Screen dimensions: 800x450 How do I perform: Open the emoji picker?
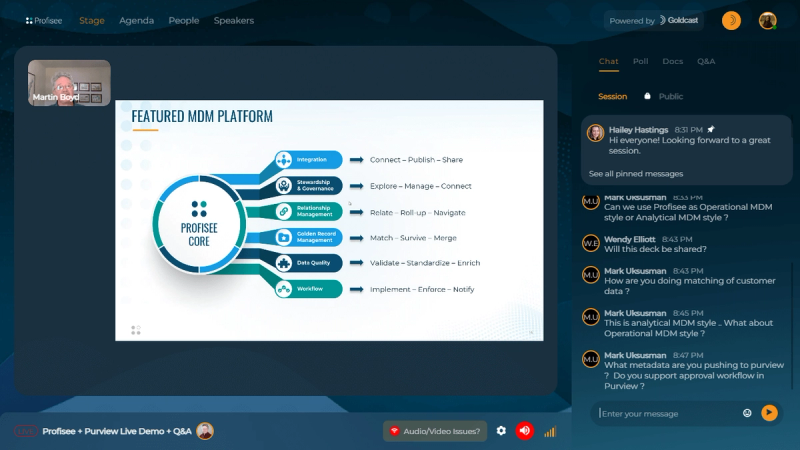[747, 413]
